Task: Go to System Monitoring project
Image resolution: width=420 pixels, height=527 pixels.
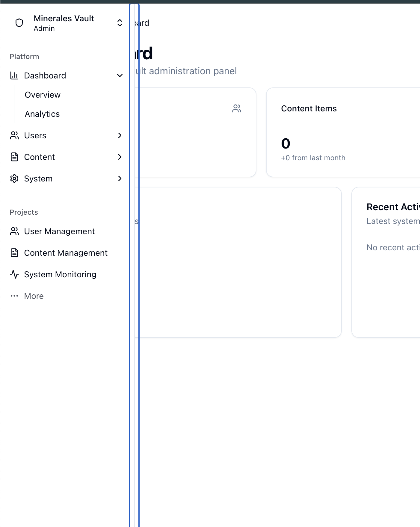Action: coord(60,274)
